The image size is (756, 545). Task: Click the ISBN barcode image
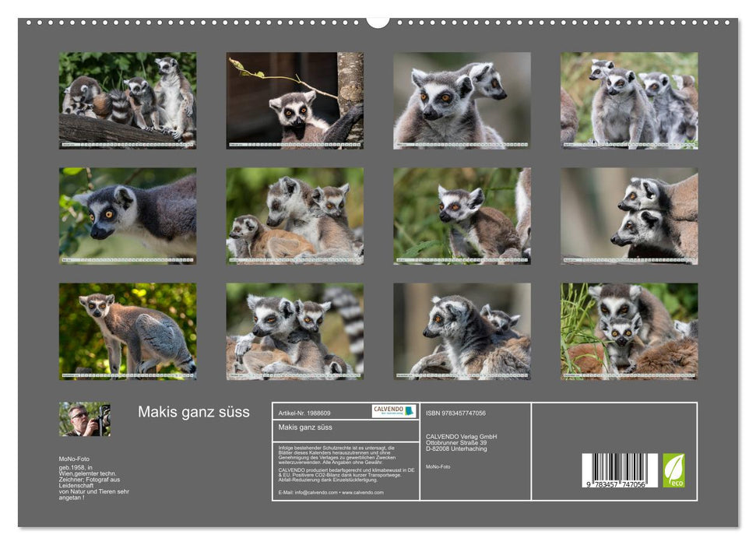tap(619, 471)
